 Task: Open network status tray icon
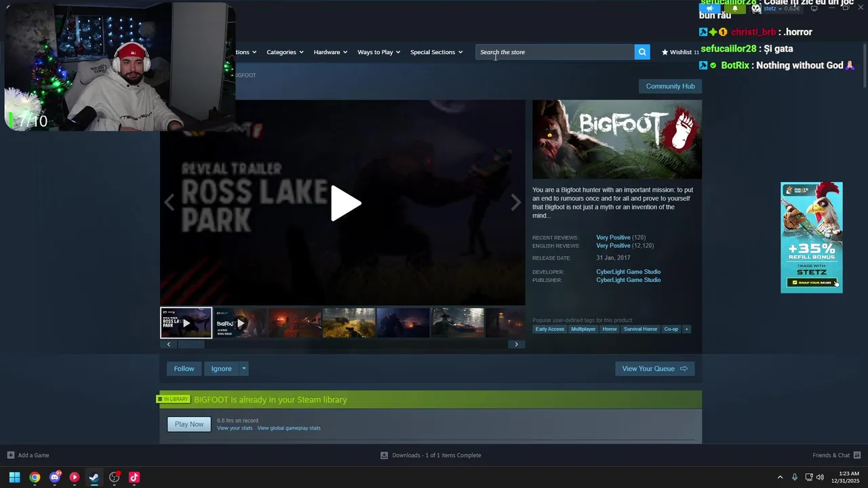tap(808, 477)
